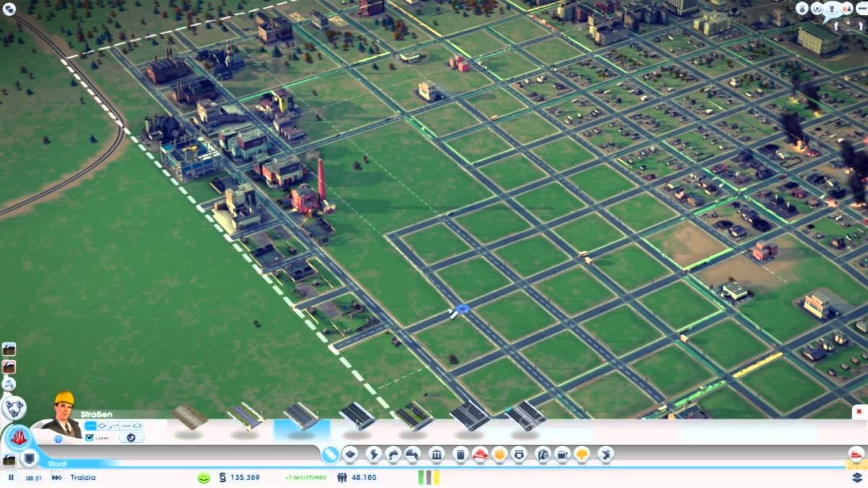Select the freeform curvy road mode

[125, 426]
